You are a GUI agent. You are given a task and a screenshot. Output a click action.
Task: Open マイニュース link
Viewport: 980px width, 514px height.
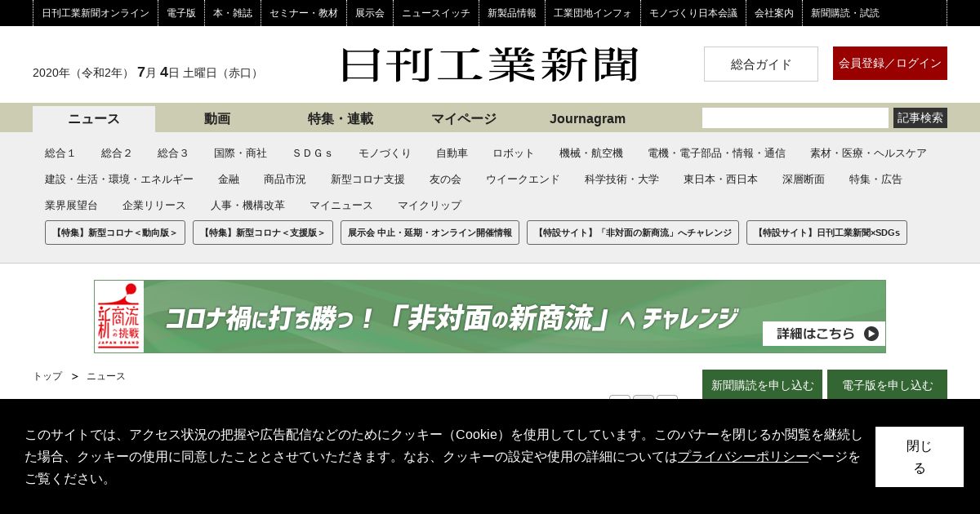[341, 206]
